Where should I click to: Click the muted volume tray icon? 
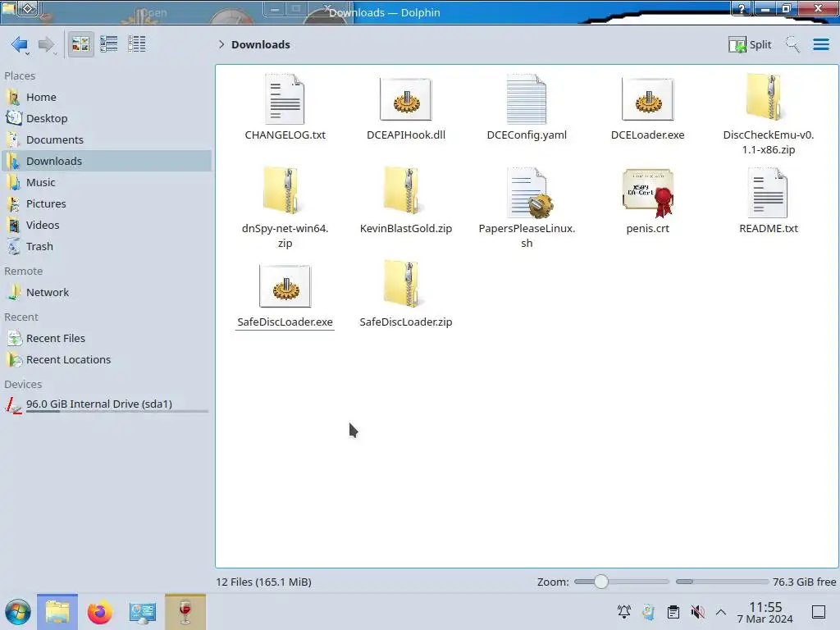pyautogui.click(x=697, y=612)
